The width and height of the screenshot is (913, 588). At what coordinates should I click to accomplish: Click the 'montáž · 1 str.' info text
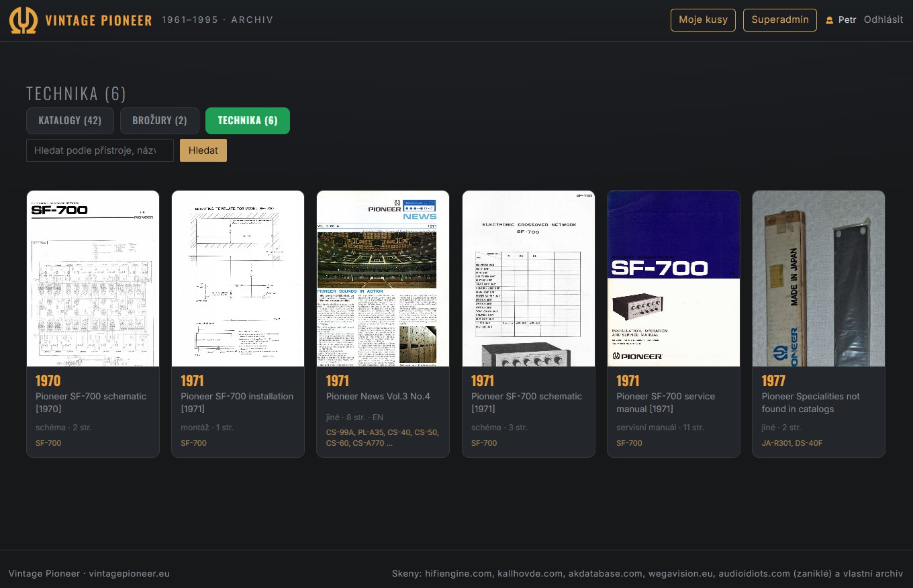coord(207,428)
